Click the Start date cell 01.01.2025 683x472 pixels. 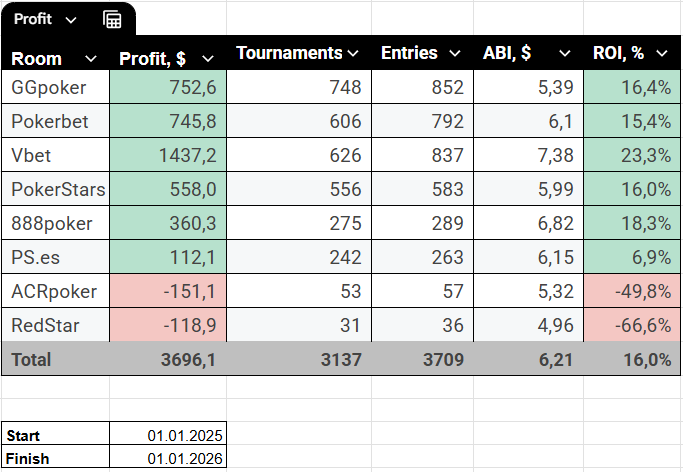click(168, 435)
